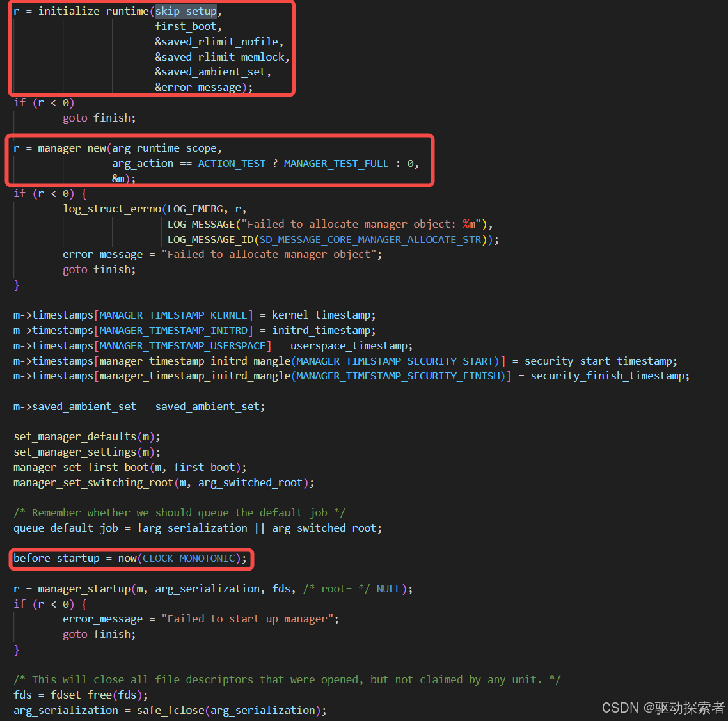This screenshot has width=728, height=721.
Task: Click safe_fclose call
Action: [170, 711]
